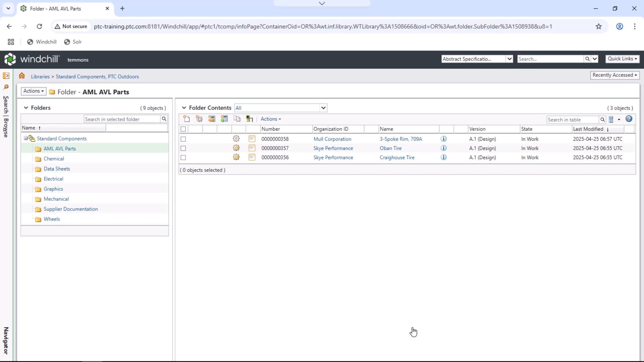Click the Search in selected folder field
The width and height of the screenshot is (644, 362).
(122, 119)
